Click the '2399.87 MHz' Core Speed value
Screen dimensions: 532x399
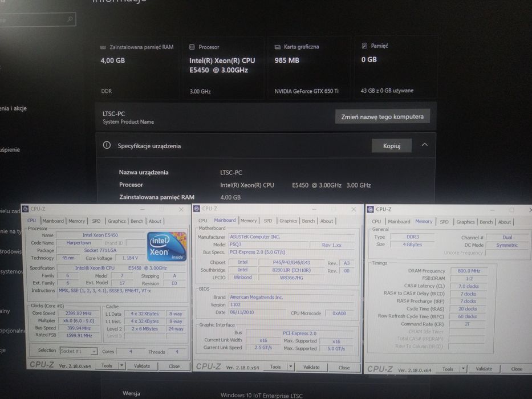pyautogui.click(x=78, y=313)
